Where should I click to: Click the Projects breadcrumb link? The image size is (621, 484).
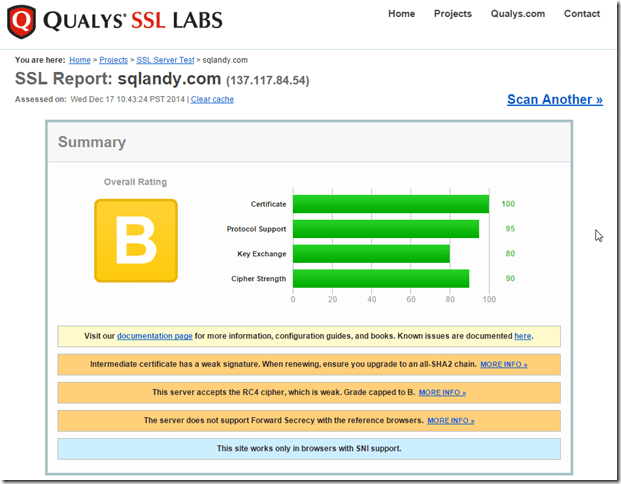pos(113,60)
